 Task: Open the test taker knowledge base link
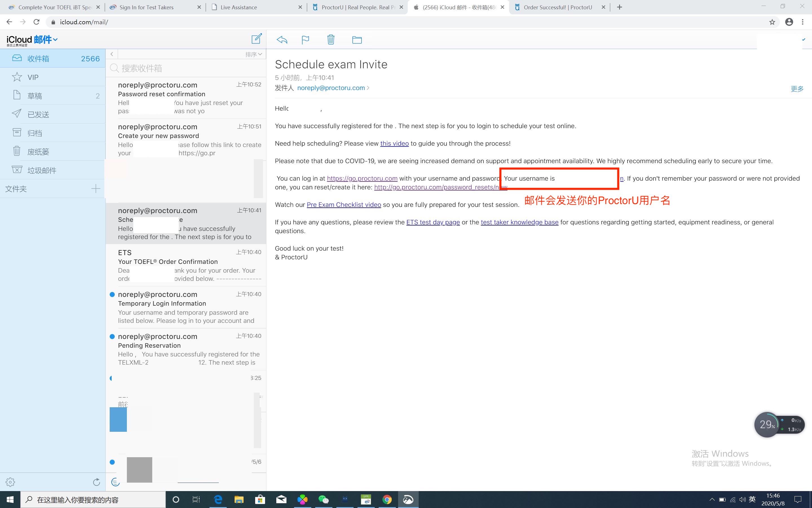[519, 222]
